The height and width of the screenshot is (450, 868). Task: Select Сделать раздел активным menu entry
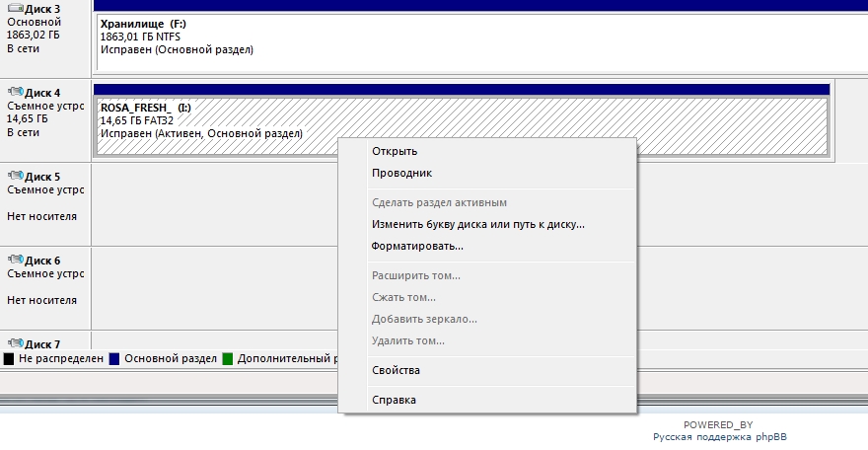pos(487,202)
